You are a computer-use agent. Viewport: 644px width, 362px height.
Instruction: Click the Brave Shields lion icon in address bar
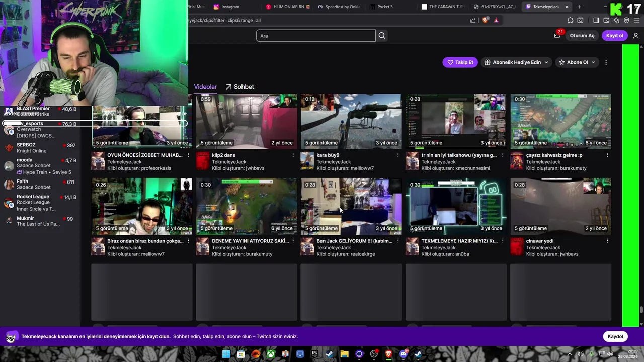pyautogui.click(x=485, y=20)
